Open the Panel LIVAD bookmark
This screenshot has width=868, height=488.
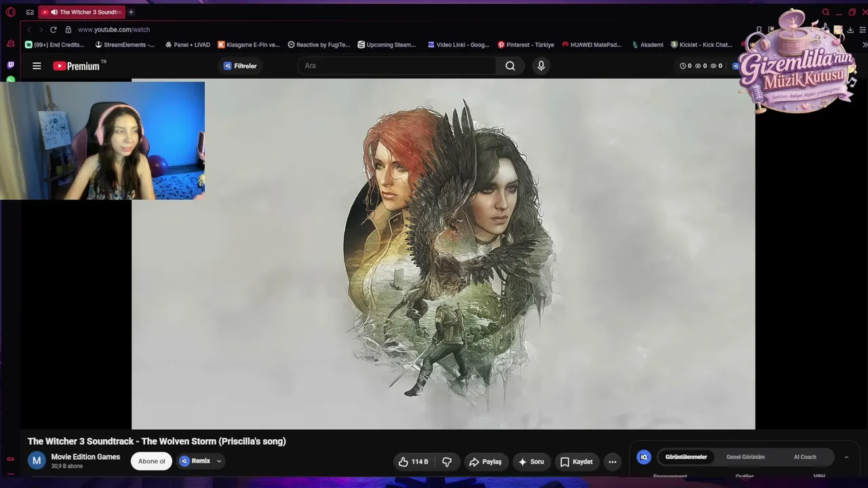(188, 45)
